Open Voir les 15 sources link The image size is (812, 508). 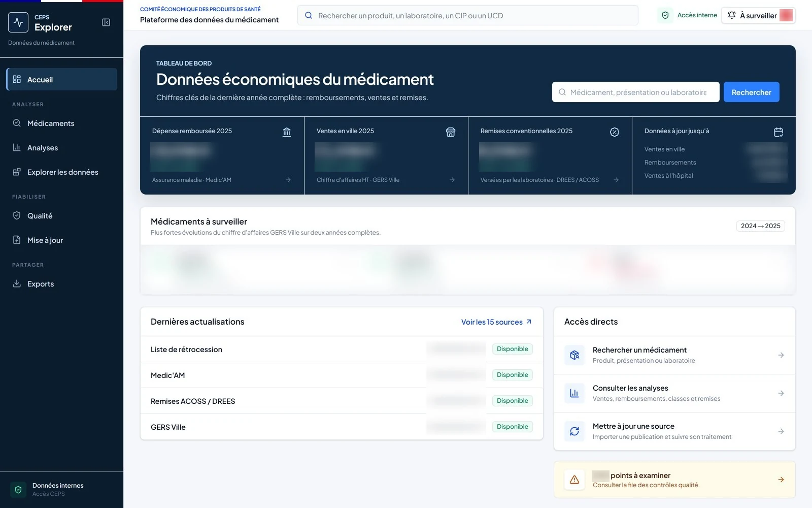click(496, 322)
